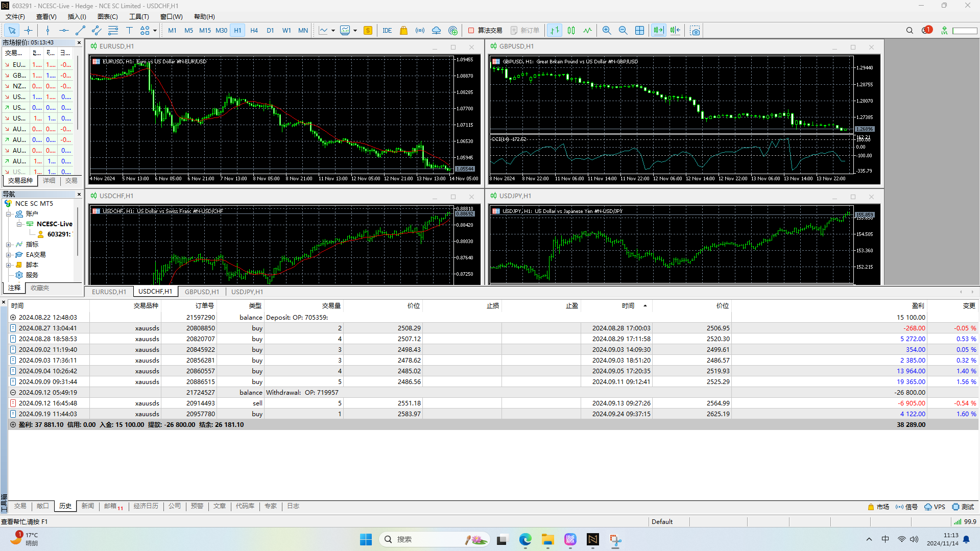Toggle algorithmic trading (算法交易)
Viewport: 980px width, 551px height.
point(485,31)
